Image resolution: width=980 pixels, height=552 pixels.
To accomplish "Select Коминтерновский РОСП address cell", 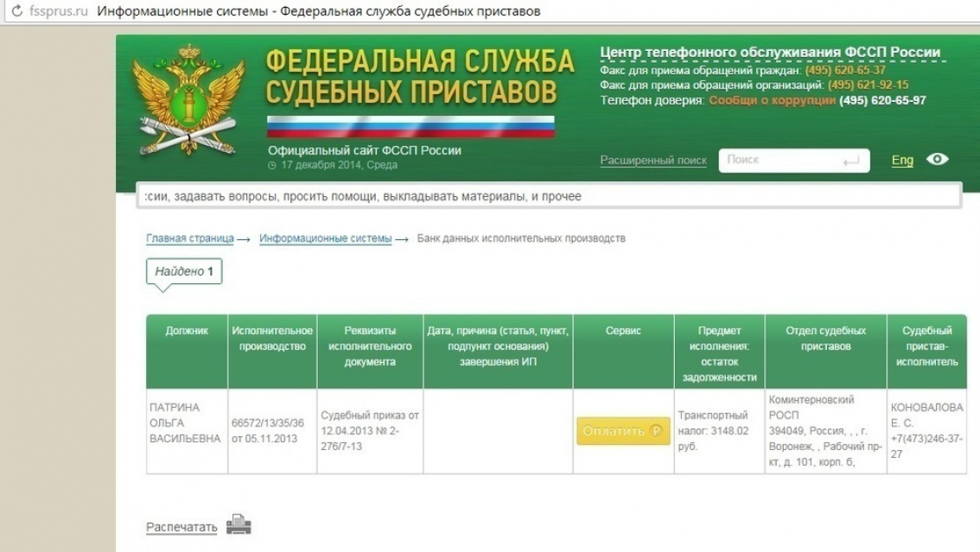I will pos(825,431).
